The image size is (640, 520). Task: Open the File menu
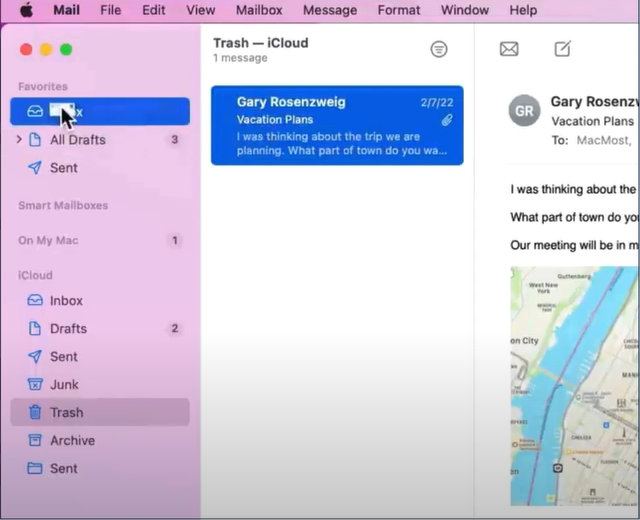click(111, 10)
